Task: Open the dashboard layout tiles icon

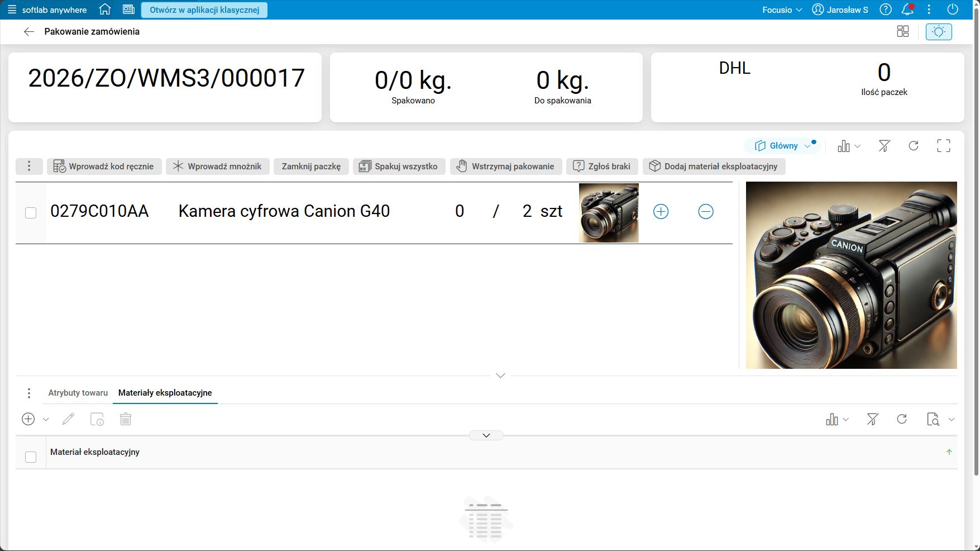Action: coord(903,32)
